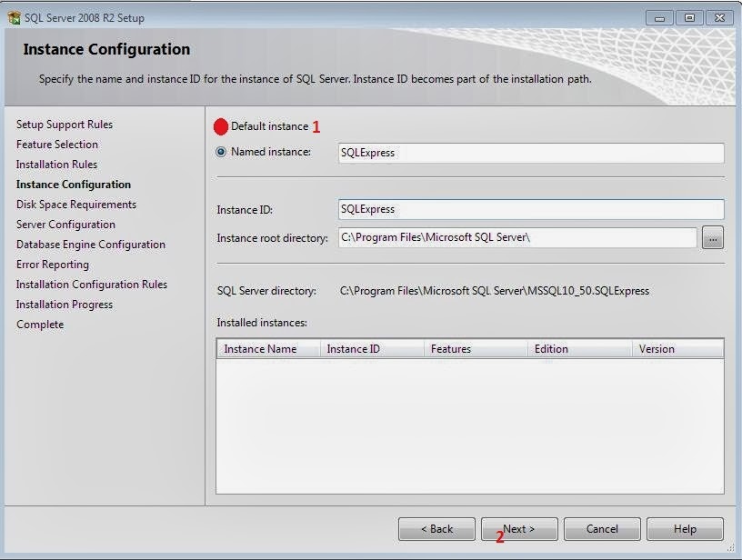Image resolution: width=742 pixels, height=560 pixels.
Task: Select Installation Configuration Rules step
Action: pos(91,285)
